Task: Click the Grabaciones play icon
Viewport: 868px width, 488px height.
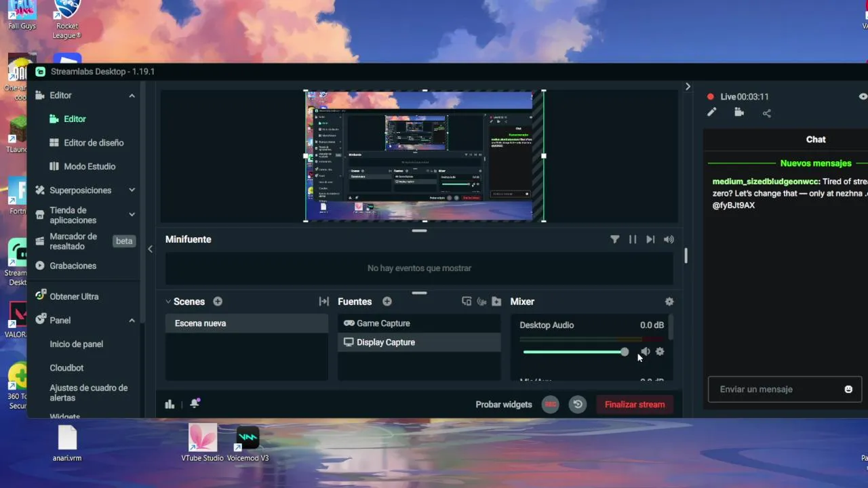Action: [40, 266]
